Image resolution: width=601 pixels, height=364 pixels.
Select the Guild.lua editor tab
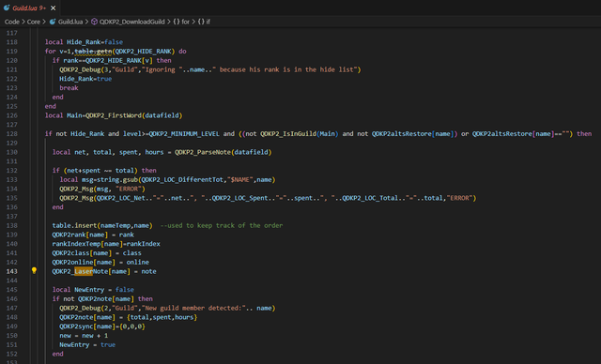pyautogui.click(x=30, y=8)
